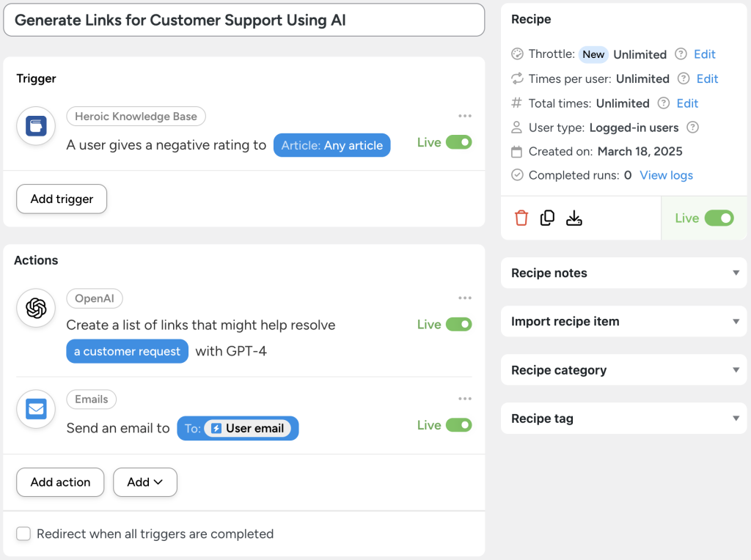Delete the recipe using the trash icon
The image size is (751, 560).
click(x=521, y=218)
